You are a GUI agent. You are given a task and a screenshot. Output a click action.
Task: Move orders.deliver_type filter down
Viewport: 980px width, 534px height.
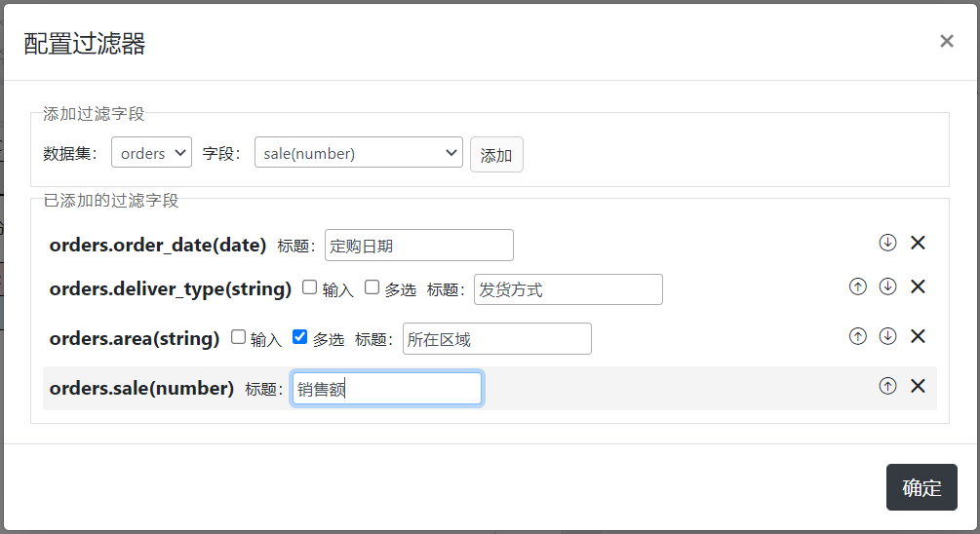click(x=887, y=286)
